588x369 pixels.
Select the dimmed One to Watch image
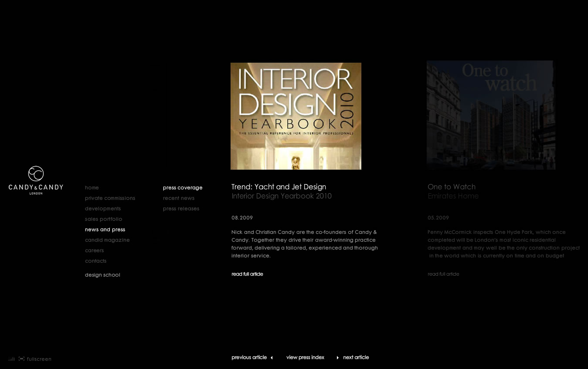pos(491,115)
